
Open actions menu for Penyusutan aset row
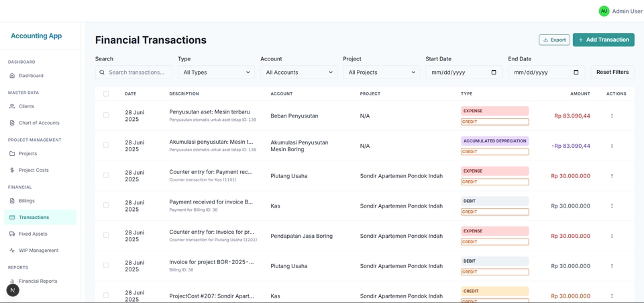[612, 116]
